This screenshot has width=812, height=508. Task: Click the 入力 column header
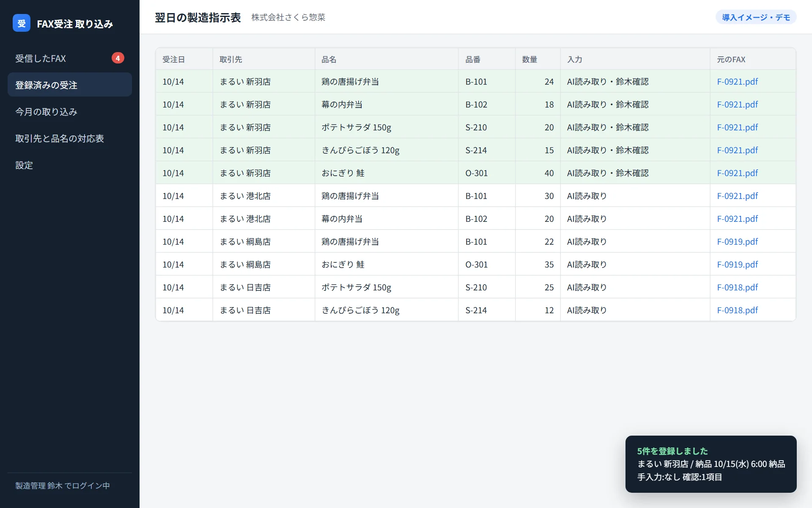pyautogui.click(x=635, y=59)
